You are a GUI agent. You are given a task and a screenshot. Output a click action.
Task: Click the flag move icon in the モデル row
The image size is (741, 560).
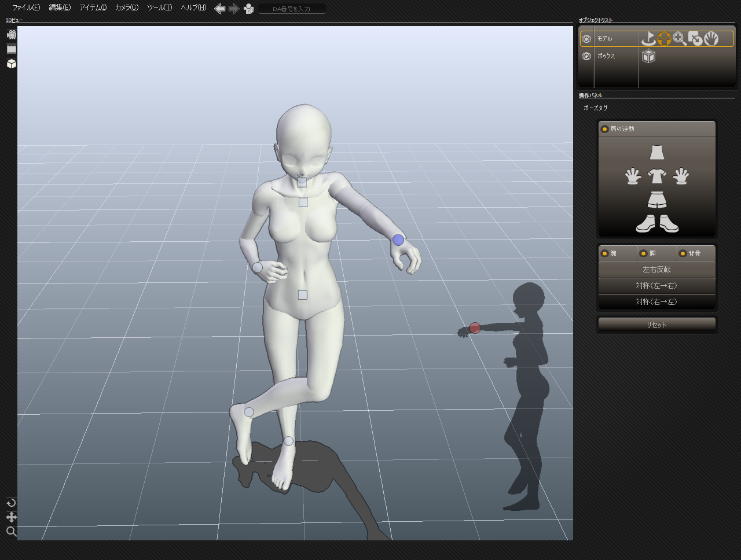[648, 39]
